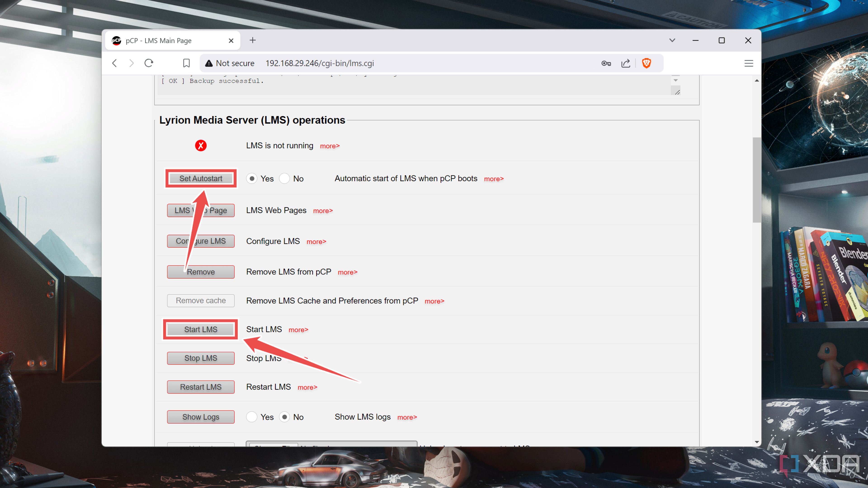The width and height of the screenshot is (868, 488).
Task: Click the back navigation arrow
Action: point(114,63)
